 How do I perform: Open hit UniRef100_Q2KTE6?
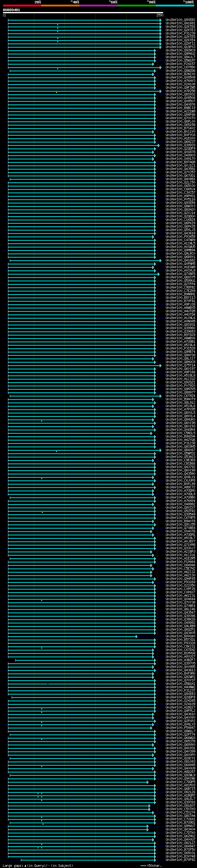(x=180, y=26)
